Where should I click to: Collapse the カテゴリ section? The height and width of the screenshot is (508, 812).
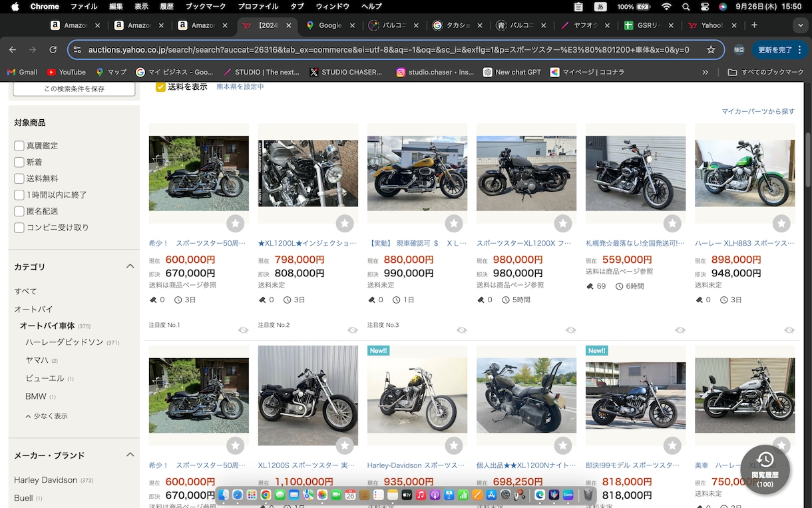pos(130,266)
